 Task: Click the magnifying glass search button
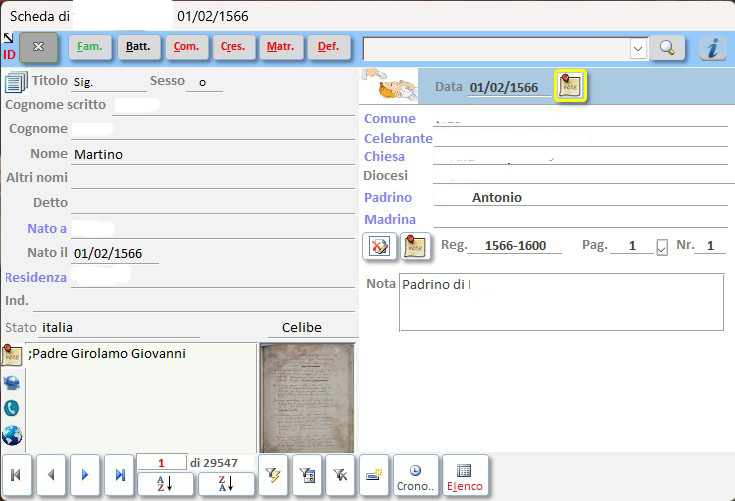click(667, 48)
